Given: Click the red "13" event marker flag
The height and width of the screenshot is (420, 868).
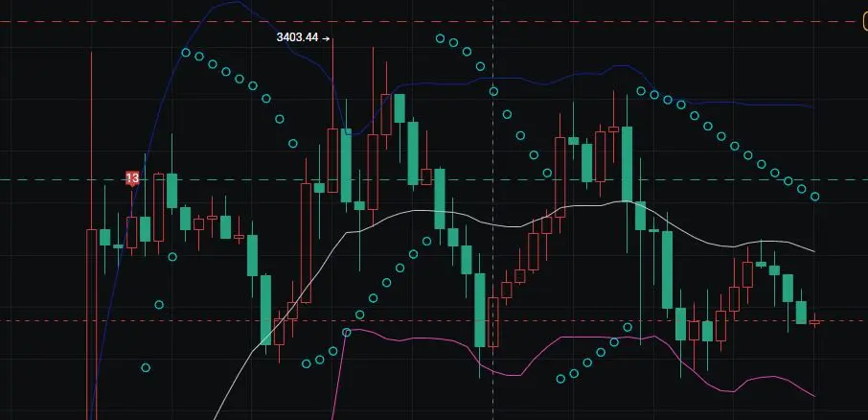Looking at the screenshot, I should click(132, 178).
